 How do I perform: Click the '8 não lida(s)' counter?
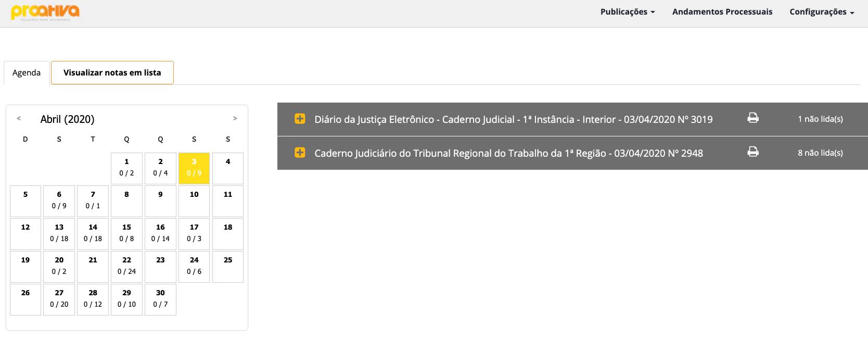coord(820,153)
